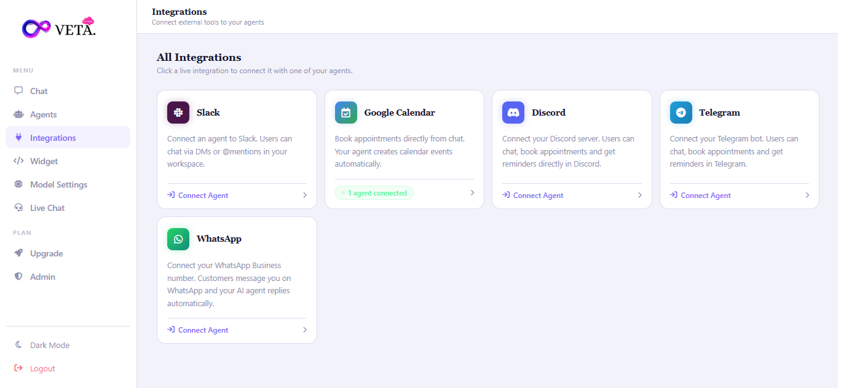Toggle Dark Mode
868x388 pixels.
coord(68,345)
